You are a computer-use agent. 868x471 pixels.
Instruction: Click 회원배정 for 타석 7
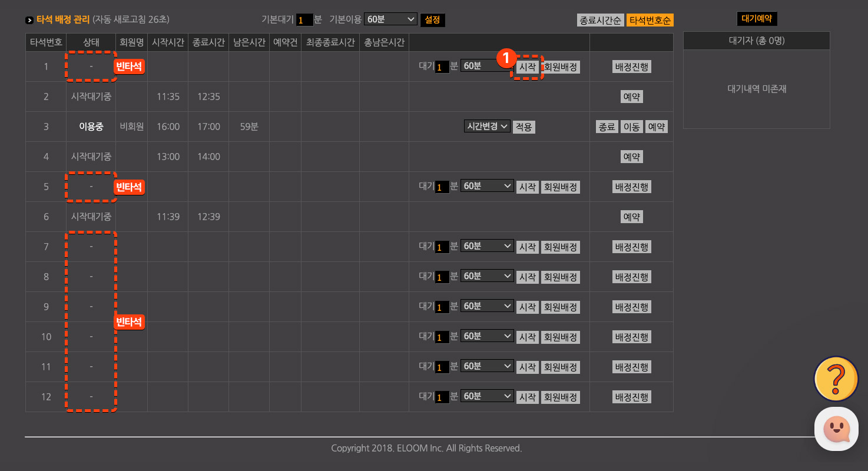(x=560, y=247)
